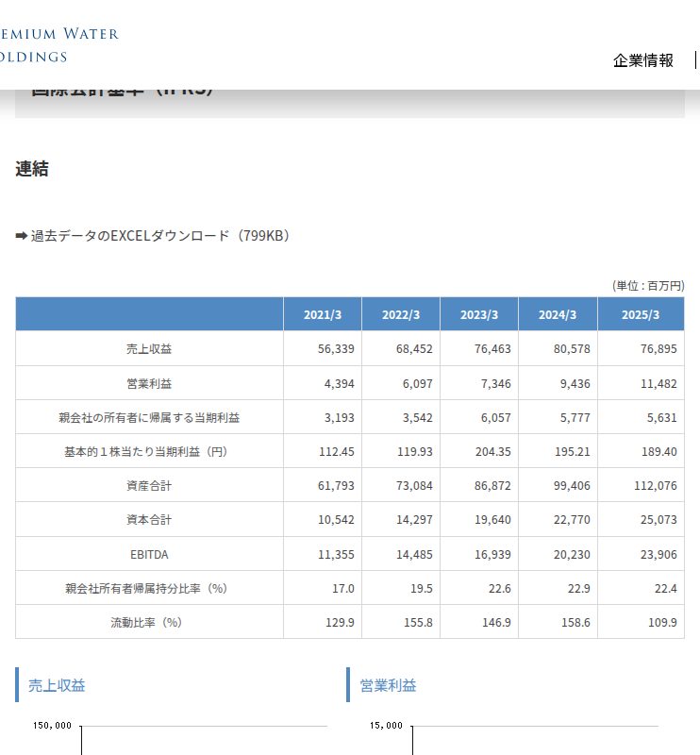Image resolution: width=700 pixels, height=755 pixels.
Task: Click the 119.93 EPS cell
Action: click(x=401, y=452)
